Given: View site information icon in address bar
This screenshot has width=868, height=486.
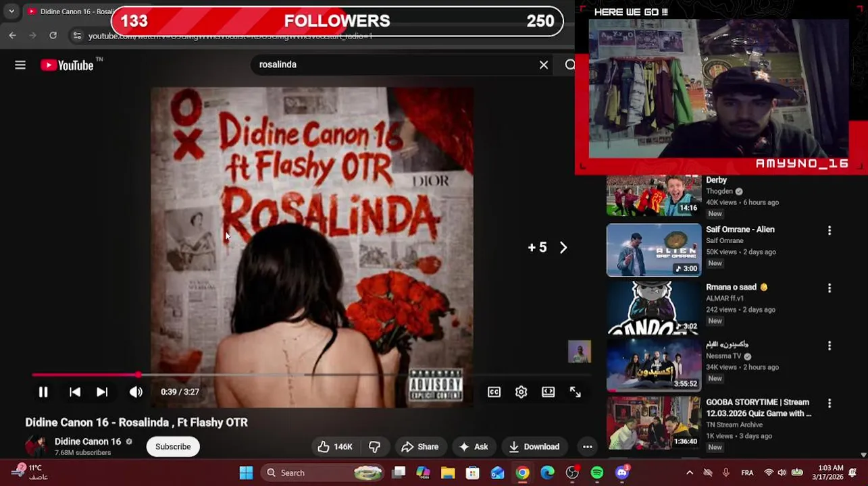Looking at the screenshot, I should 77,36.
